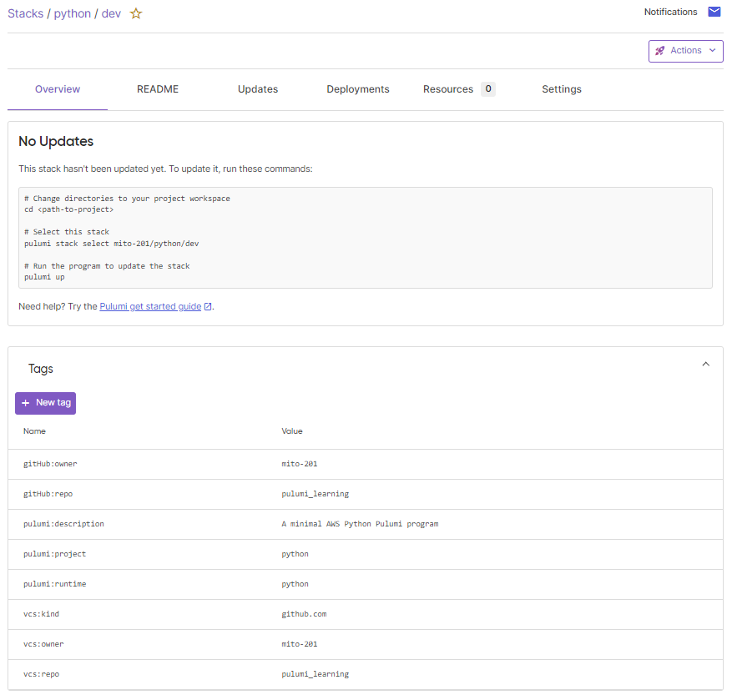Open external link icon beside get started guide
Image resolution: width=737 pixels, height=700 pixels.
208,307
